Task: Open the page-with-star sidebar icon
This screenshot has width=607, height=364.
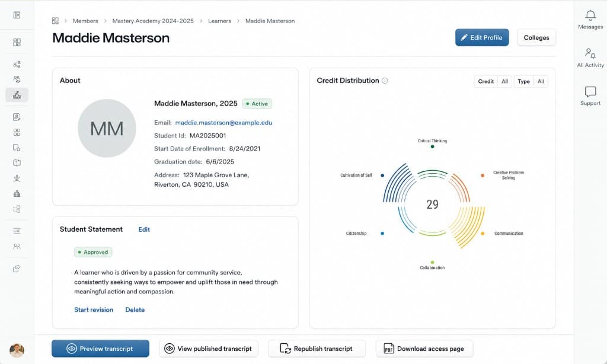Action: click(x=17, y=148)
